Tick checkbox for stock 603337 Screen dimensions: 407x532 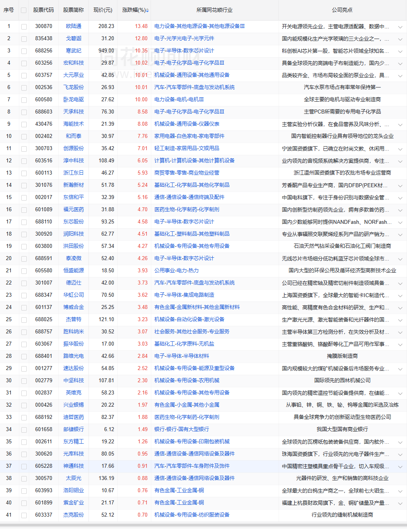click(x=24, y=515)
